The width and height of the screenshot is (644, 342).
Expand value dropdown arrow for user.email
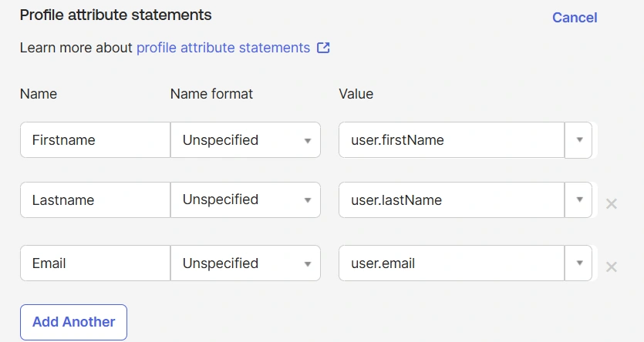point(578,263)
